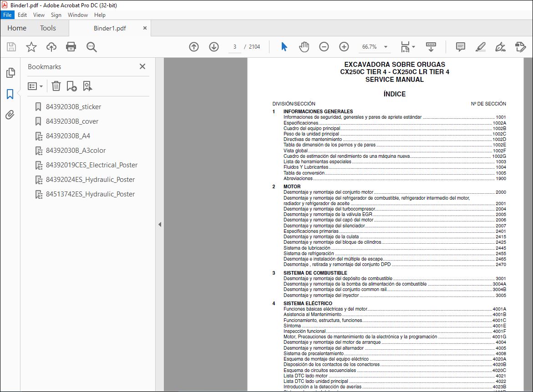Click the page number input field

point(234,47)
